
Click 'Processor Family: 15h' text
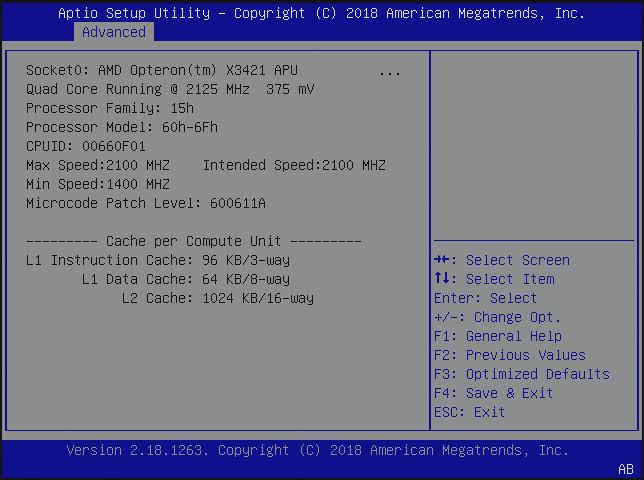point(110,108)
